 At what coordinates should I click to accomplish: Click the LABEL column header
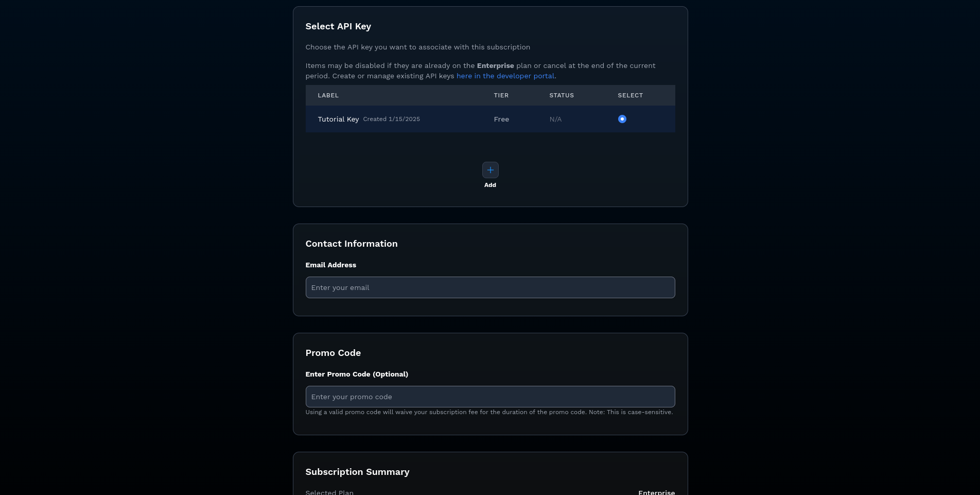tap(328, 95)
